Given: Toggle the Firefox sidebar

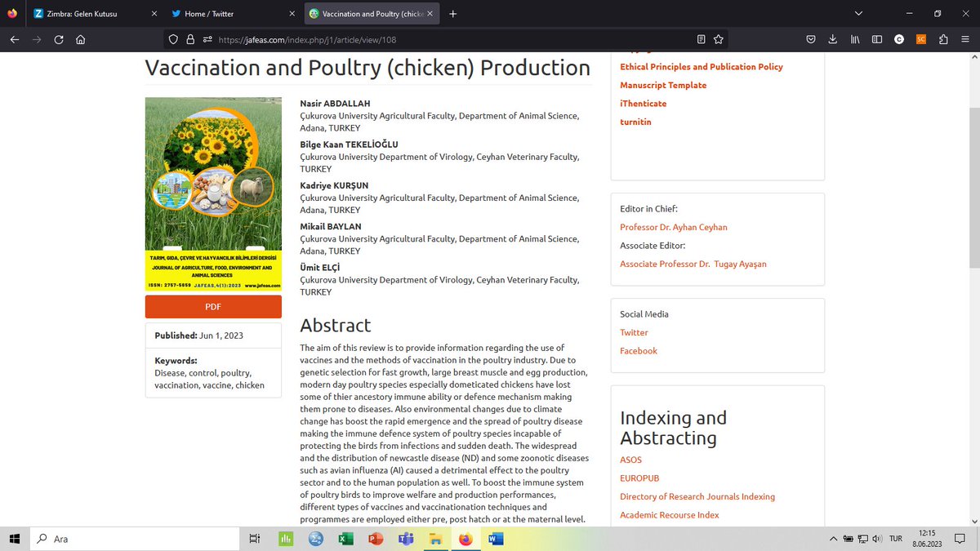Looking at the screenshot, I should [877, 39].
